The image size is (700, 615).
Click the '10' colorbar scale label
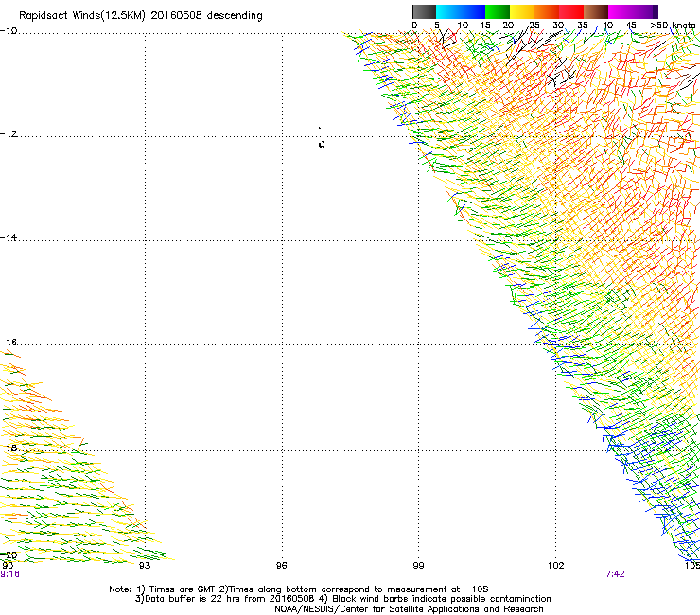[x=463, y=26]
